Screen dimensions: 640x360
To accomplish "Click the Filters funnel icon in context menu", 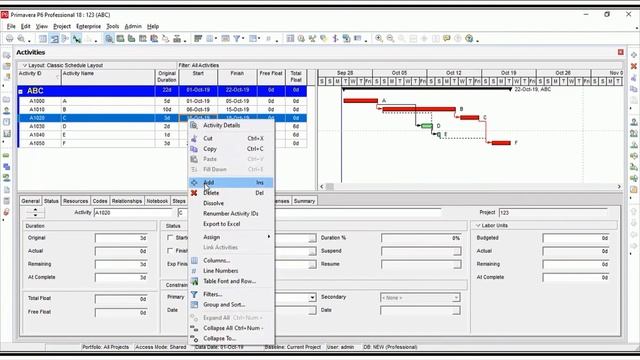I will pos(194,294).
